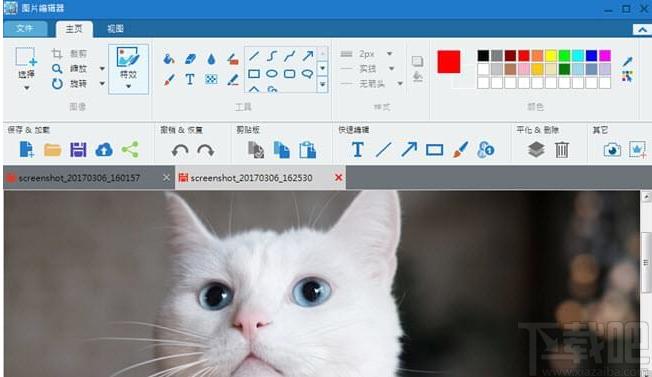Image resolution: width=652 pixels, height=377 pixels.
Task: Select the blur droplet tool
Action: [211, 59]
